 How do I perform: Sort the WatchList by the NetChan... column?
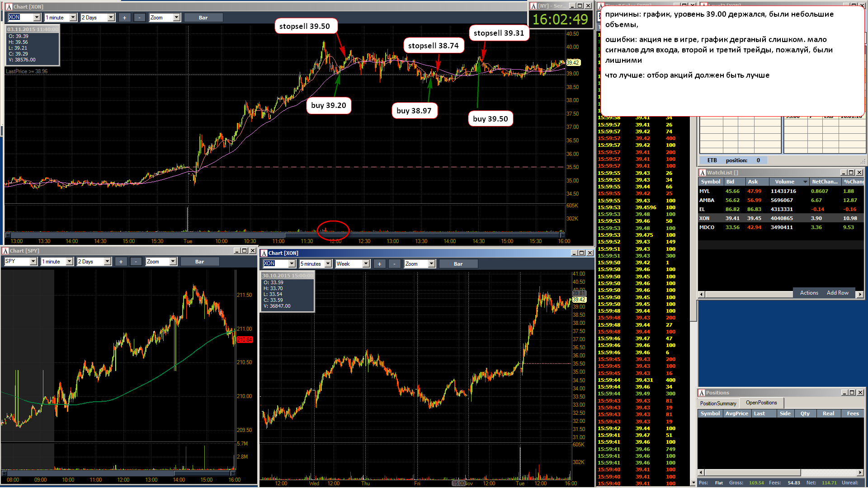tap(825, 182)
